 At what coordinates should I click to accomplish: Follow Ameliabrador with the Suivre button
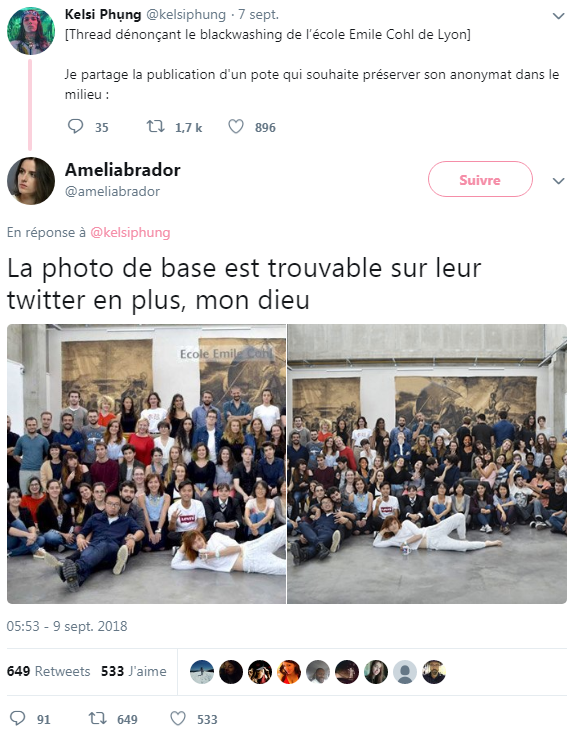(x=480, y=179)
